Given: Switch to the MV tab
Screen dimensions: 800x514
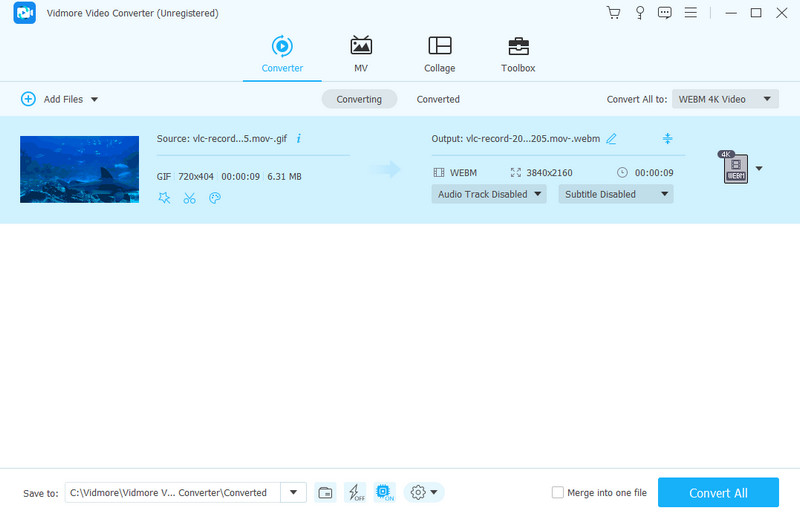Looking at the screenshot, I should point(361,55).
